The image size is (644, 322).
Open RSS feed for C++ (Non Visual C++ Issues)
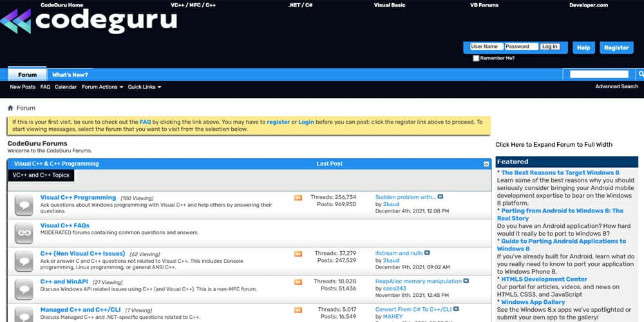298,254
